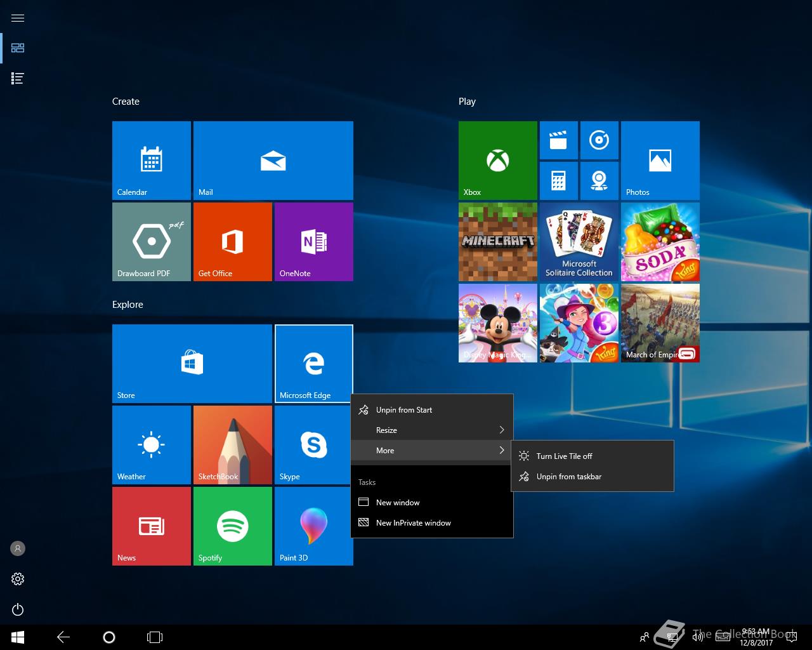Open the volume speaker icon
The height and width of the screenshot is (650, 812).
click(698, 637)
